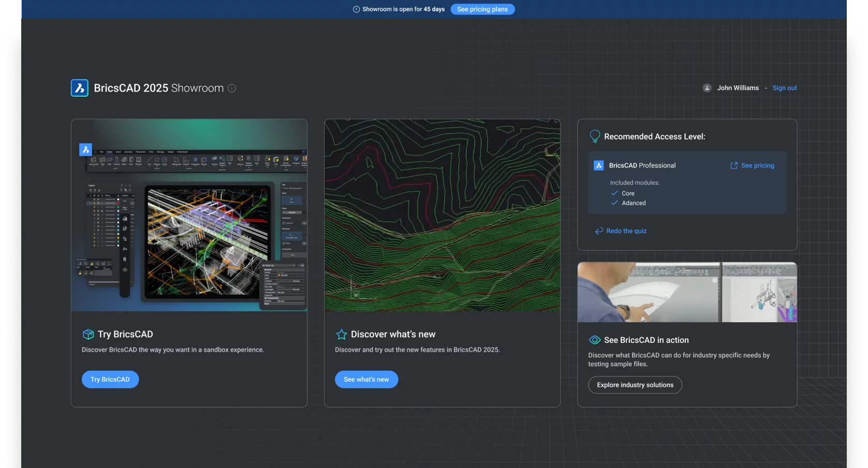
Task: Click the checkmark next to Adanced module
Action: coord(614,203)
